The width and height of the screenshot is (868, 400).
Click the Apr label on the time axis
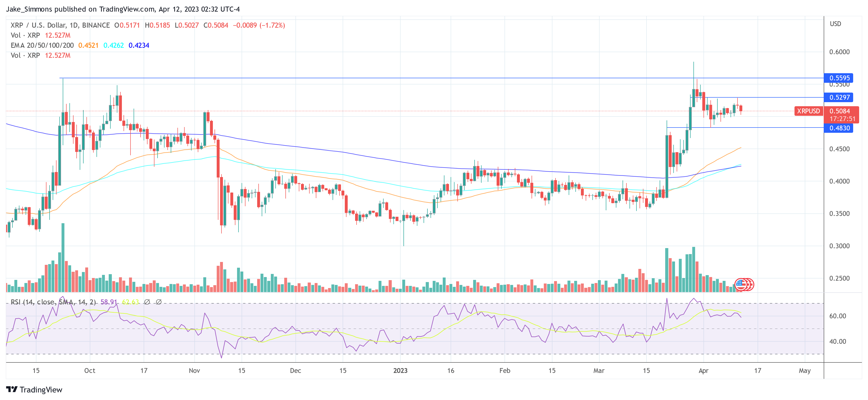(x=703, y=371)
